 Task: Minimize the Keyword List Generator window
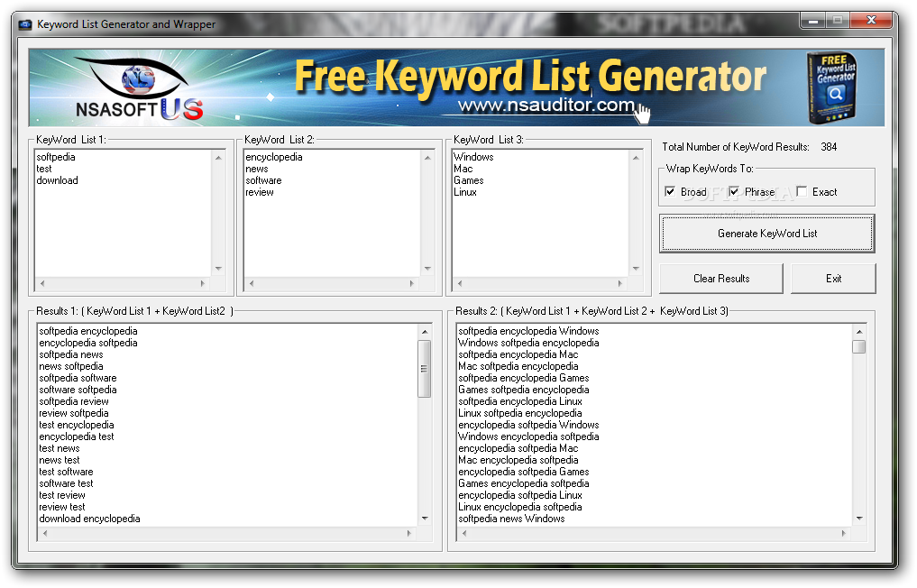(x=812, y=21)
